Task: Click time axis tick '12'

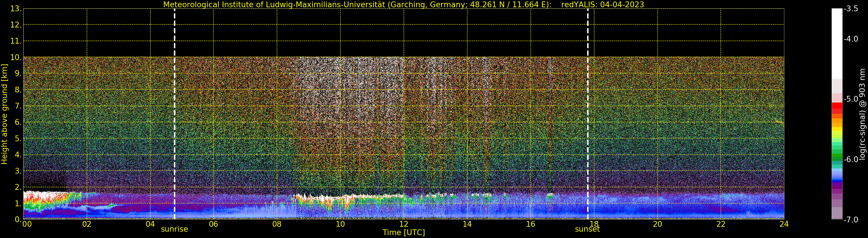Action: (404, 224)
